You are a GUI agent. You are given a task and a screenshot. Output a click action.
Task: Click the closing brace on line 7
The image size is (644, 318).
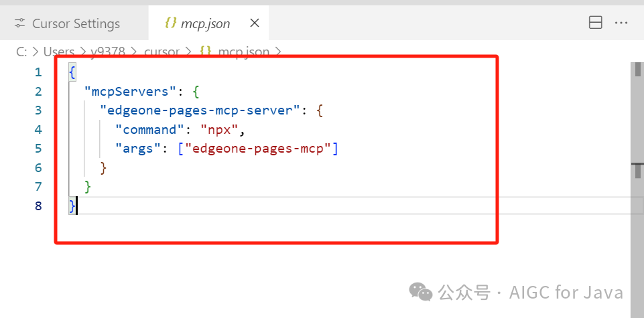(x=88, y=187)
